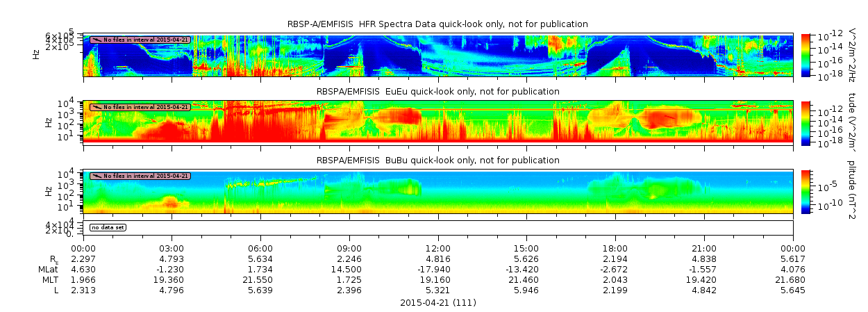The width and height of the screenshot is (868, 312).
Task: Click the L value 5.321
Action: click(x=438, y=290)
